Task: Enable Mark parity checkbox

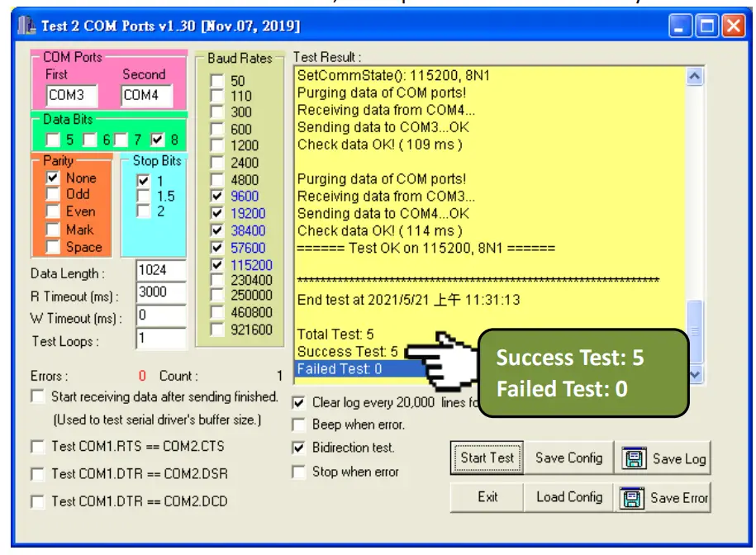Action: (53, 230)
